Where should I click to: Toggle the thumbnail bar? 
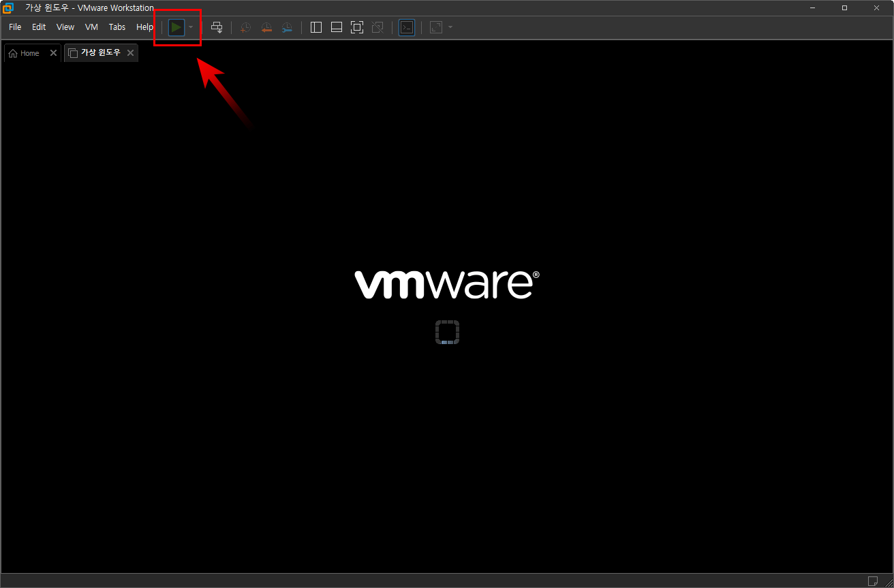[x=337, y=27]
